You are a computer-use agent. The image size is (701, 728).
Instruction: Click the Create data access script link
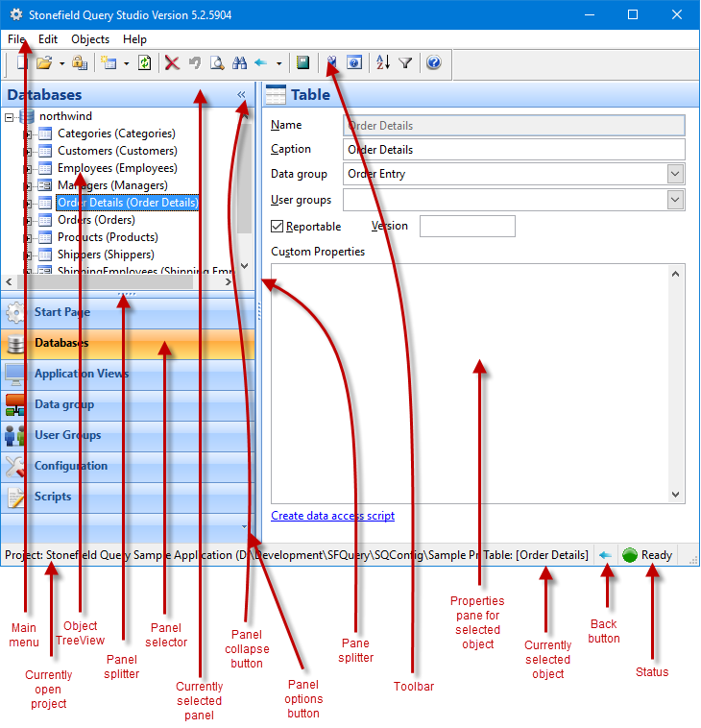332,516
